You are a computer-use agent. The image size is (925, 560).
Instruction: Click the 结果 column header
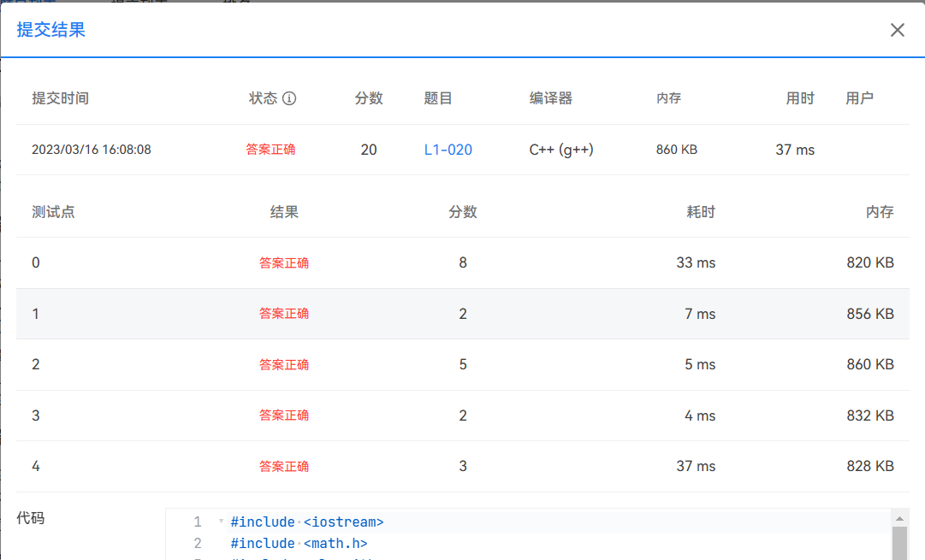pyautogui.click(x=284, y=211)
